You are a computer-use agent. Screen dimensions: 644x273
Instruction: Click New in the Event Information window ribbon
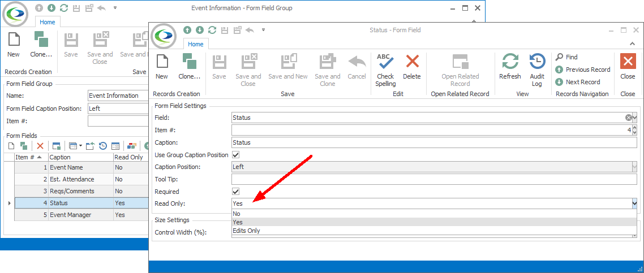13,44
